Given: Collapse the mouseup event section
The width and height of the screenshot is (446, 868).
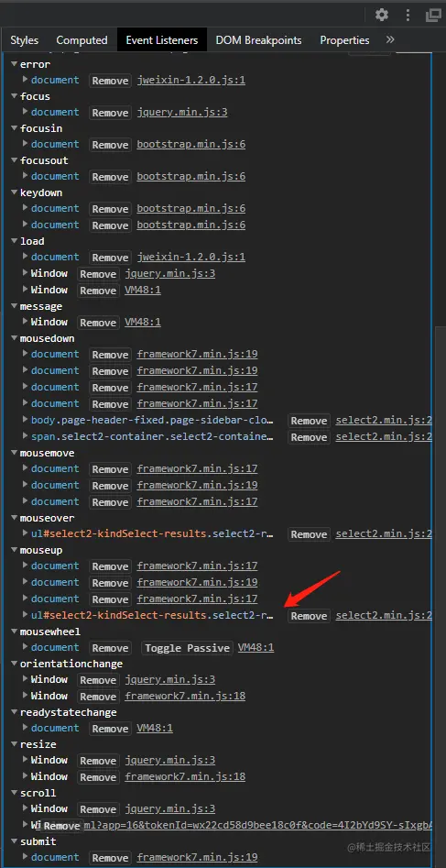Looking at the screenshot, I should 15,550.
